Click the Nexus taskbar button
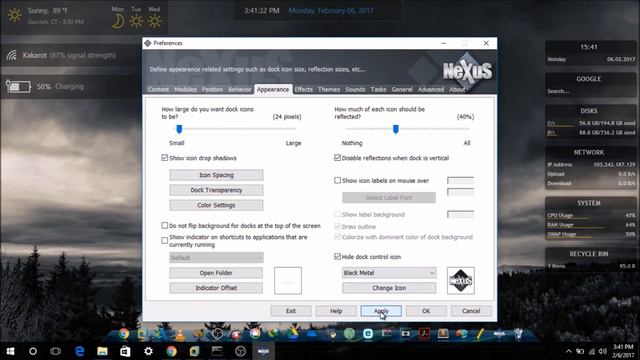 [x=263, y=351]
